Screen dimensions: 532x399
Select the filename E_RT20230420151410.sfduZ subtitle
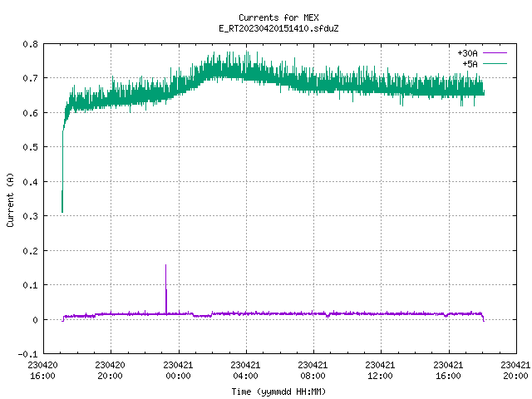278,28
